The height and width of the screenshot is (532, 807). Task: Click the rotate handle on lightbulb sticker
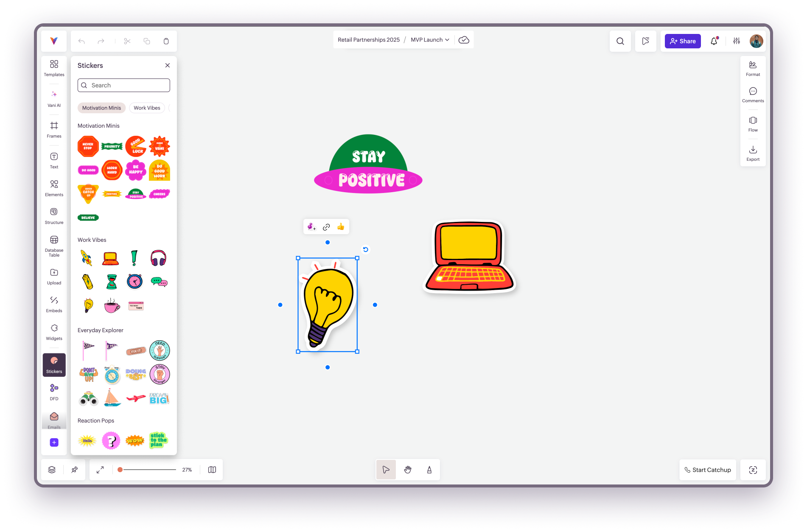[365, 249]
